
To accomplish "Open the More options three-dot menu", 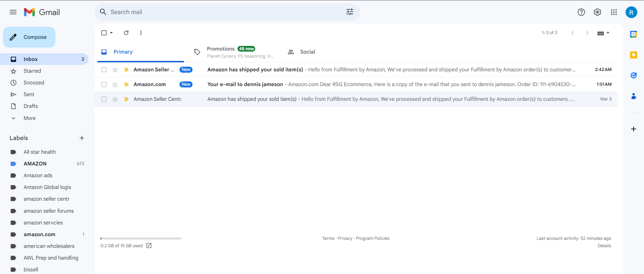I will click(x=141, y=33).
